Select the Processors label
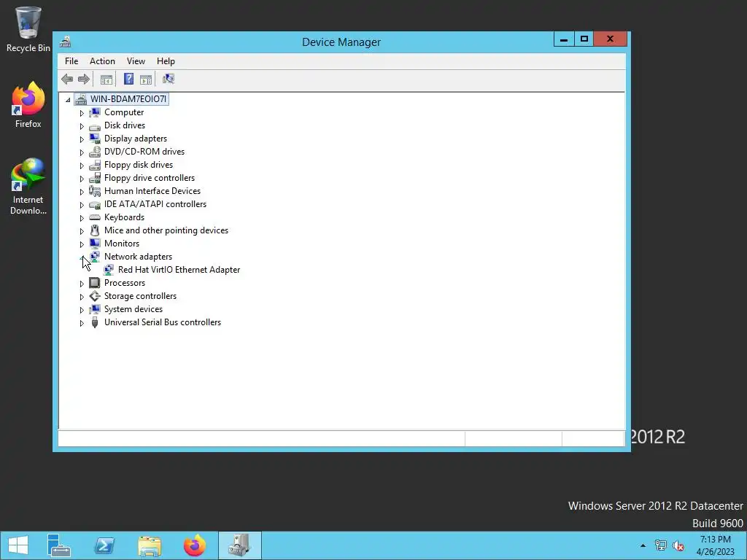 click(125, 283)
